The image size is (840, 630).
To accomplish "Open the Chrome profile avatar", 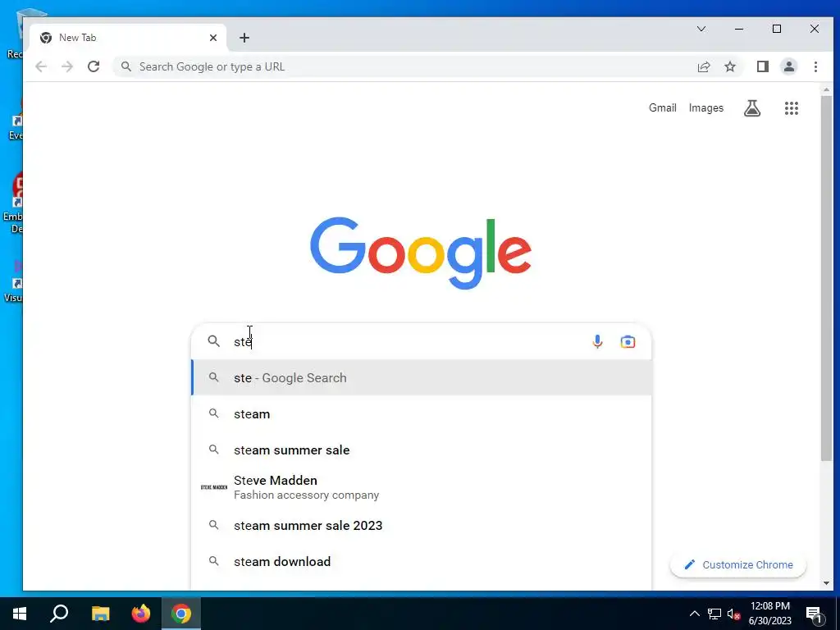I will click(788, 66).
